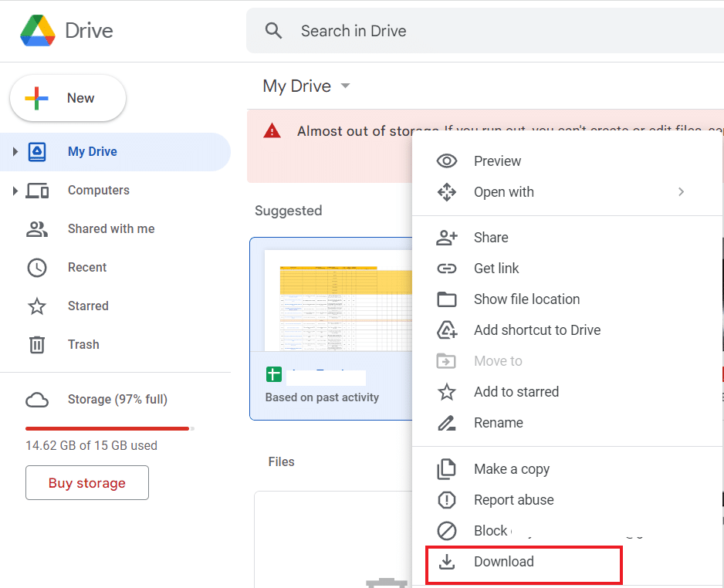Click Based on past activity text

(322, 397)
